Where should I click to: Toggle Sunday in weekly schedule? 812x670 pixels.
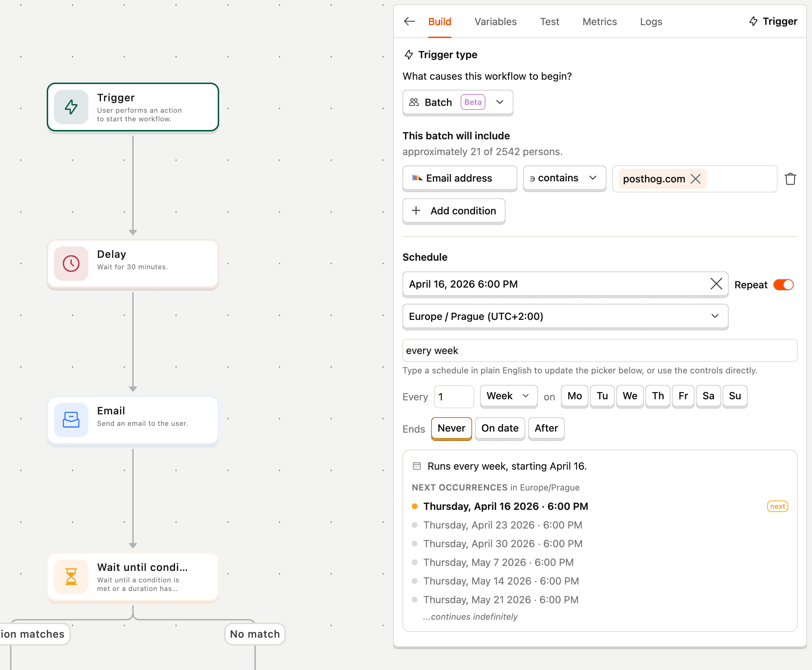coord(735,396)
